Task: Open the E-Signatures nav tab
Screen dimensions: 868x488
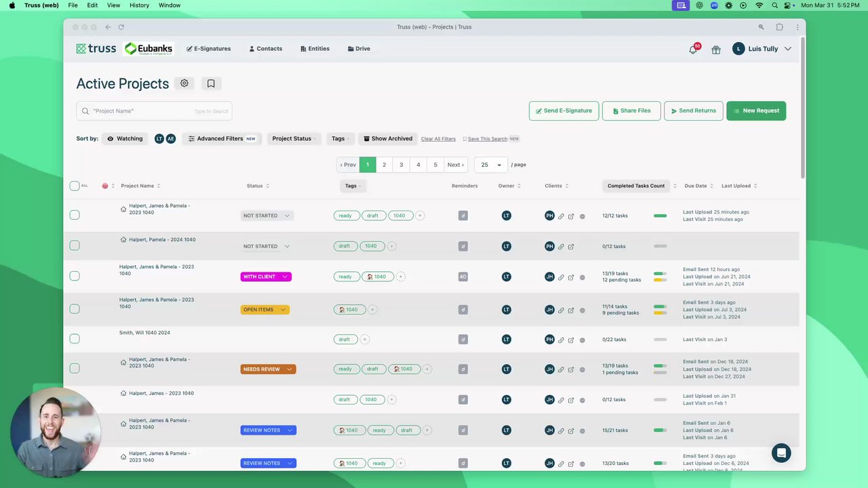Action: [209, 49]
